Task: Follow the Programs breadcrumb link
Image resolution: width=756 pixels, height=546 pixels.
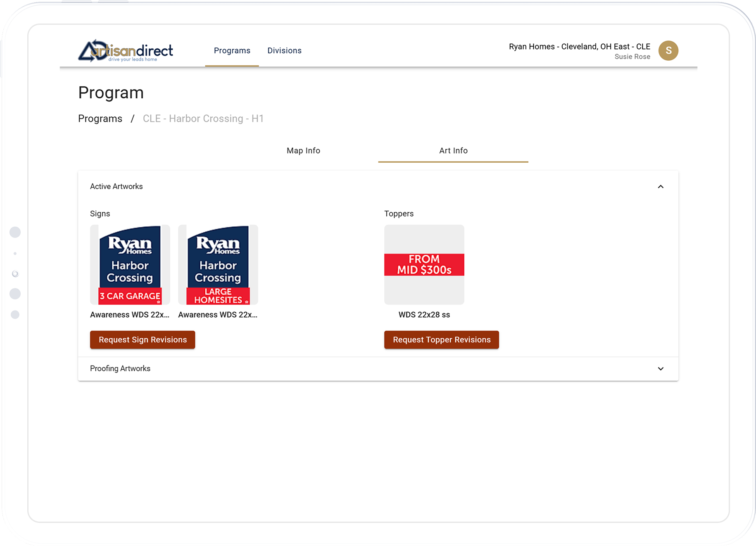Action: pos(100,119)
